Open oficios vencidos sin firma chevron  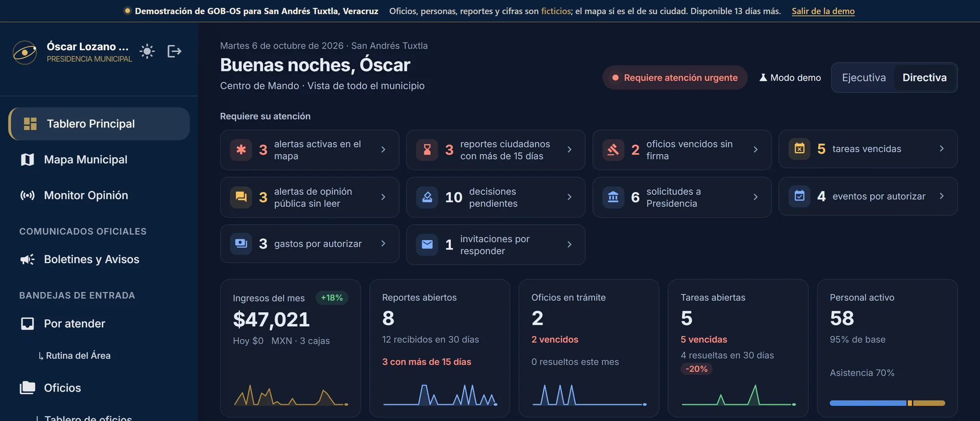coord(756,149)
